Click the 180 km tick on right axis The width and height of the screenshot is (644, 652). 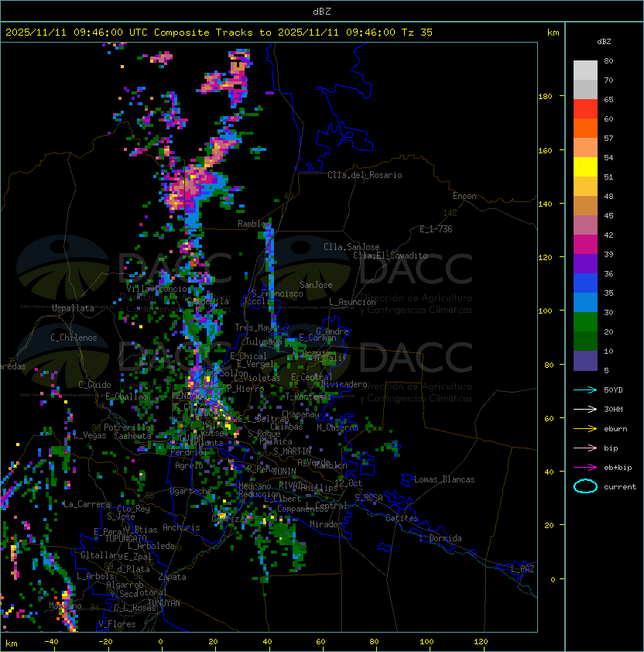click(545, 97)
